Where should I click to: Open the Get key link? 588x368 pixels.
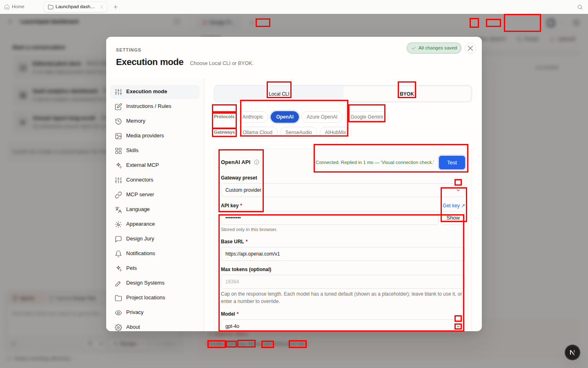(454, 206)
